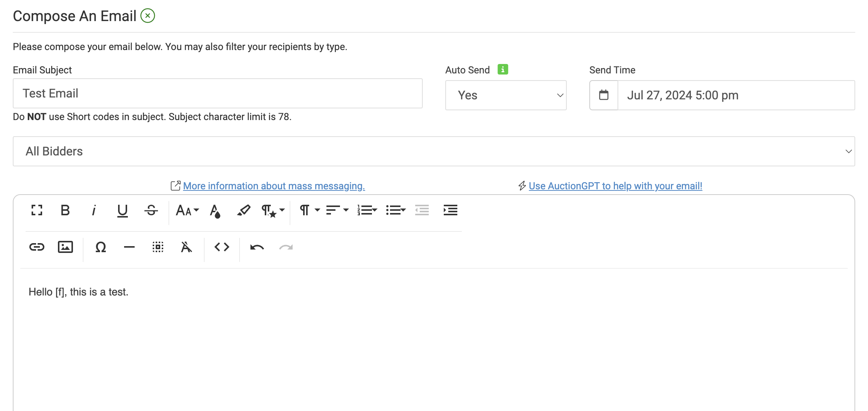Insert special character omega icon
Screen dimensions: 868x411
point(100,247)
